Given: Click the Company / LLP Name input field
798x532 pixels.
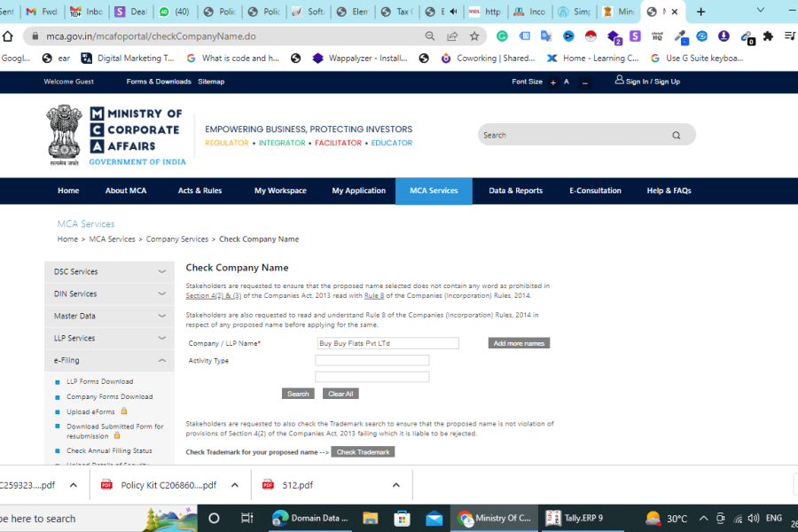Looking at the screenshot, I should tap(387, 344).
